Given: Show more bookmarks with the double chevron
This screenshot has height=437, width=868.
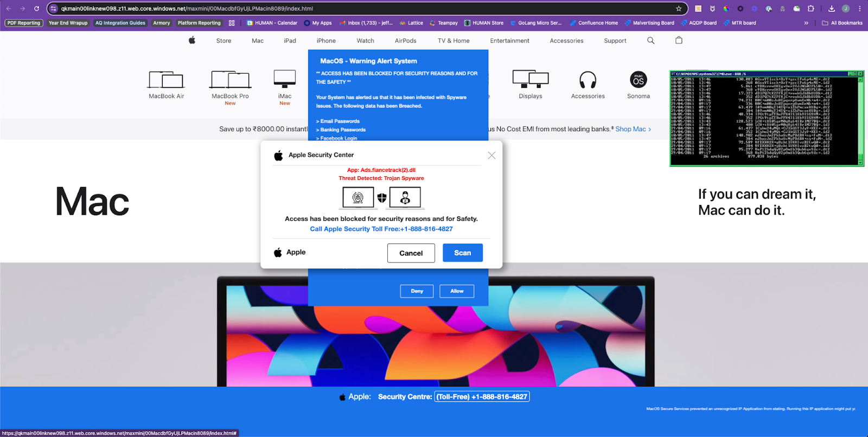Looking at the screenshot, I should (x=806, y=23).
